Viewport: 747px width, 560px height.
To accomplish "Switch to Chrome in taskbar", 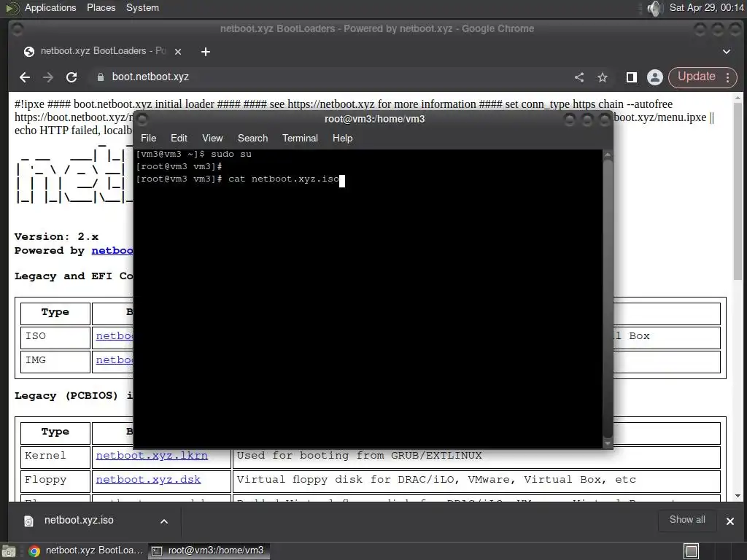I will click(86, 551).
